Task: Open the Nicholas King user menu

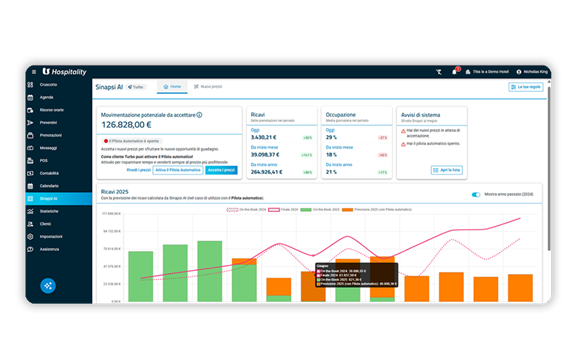Action: [x=532, y=72]
